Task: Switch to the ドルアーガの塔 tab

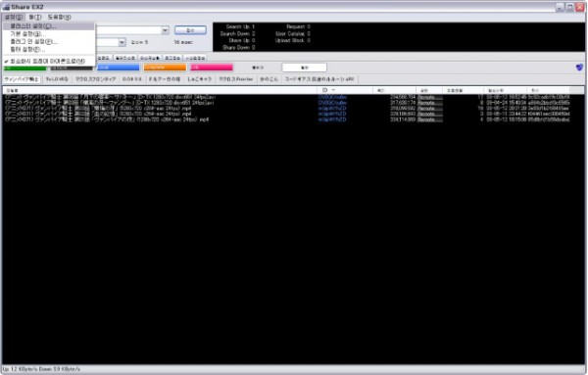Action: tap(165, 79)
